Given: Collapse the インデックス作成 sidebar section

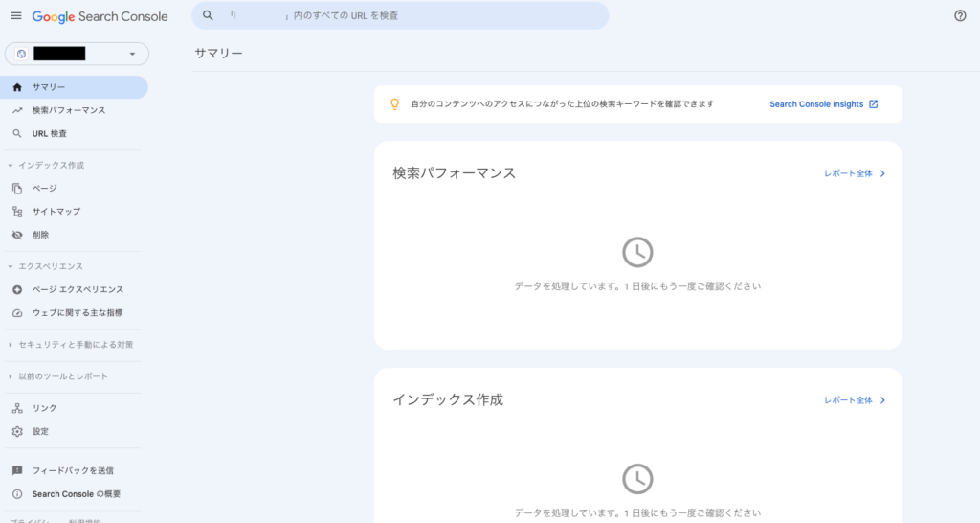Looking at the screenshot, I should click(x=11, y=165).
